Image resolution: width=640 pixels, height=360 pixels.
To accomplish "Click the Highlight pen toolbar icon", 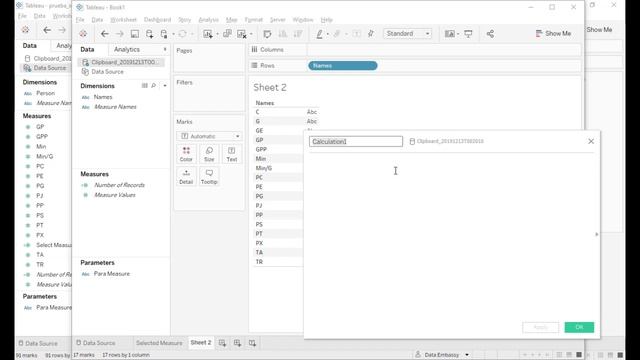I will (x=320, y=34).
